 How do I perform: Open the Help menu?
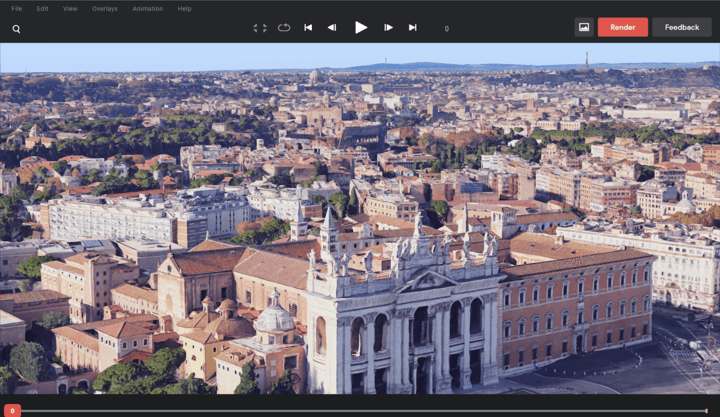pos(184,9)
